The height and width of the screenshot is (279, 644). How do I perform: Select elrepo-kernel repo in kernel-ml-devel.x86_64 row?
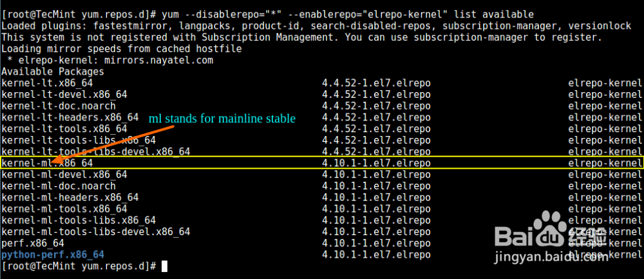point(605,175)
